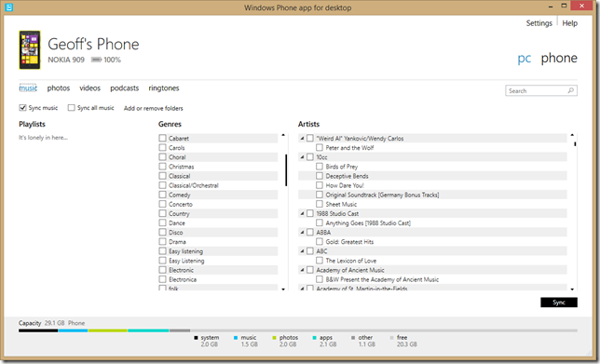Collapse the "Weird Al" Yankovic/Wendy Carlos artist
Screen dimensions: 600x364
(x=302, y=138)
